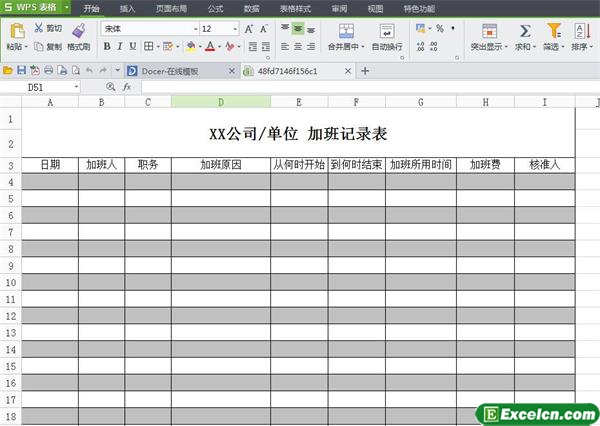Toggle italic formatting
The width and height of the screenshot is (600, 426).
pos(120,46)
